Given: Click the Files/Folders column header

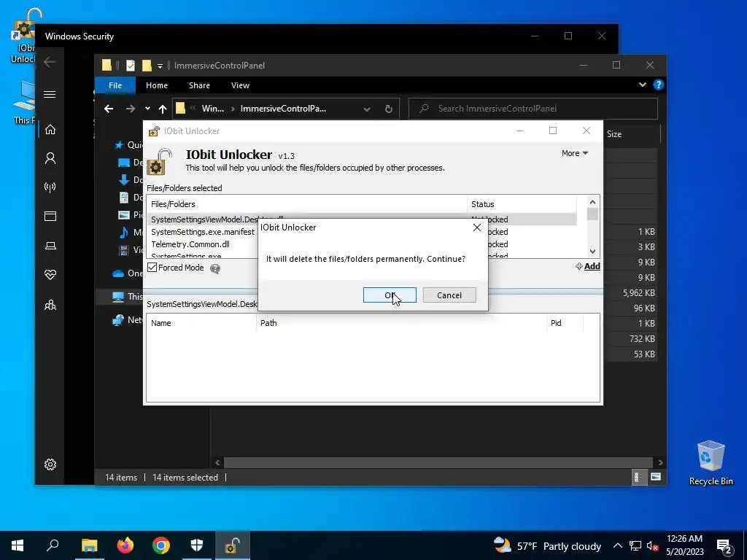Looking at the screenshot, I should 307,204.
